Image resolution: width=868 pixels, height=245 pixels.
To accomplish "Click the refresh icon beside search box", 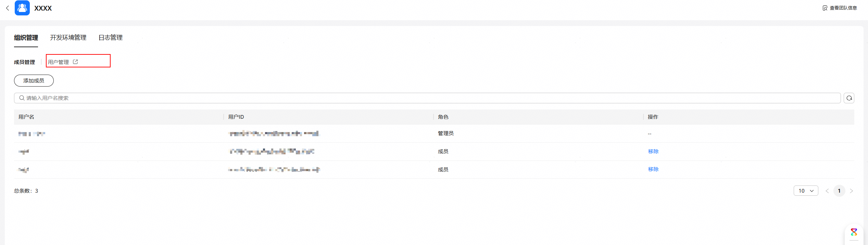I will point(849,98).
